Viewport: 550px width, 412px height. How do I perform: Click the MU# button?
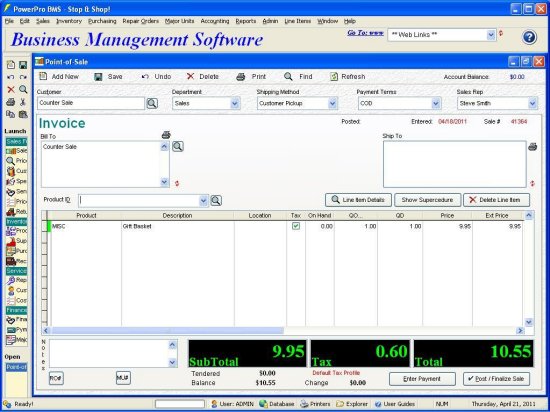click(x=123, y=378)
